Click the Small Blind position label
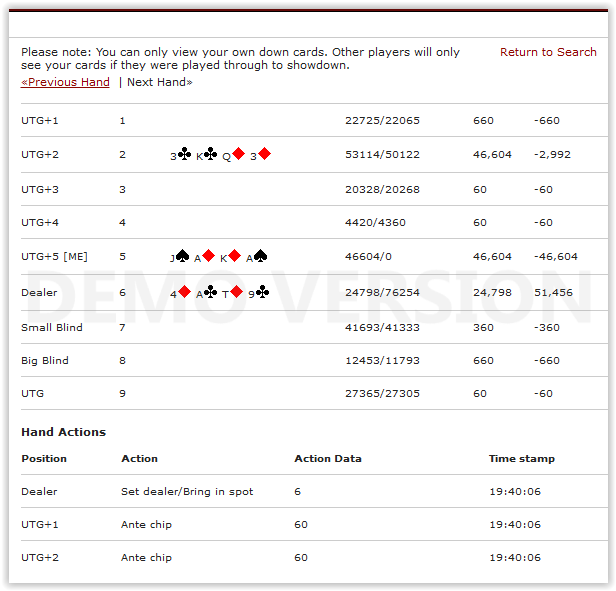The height and width of the screenshot is (591, 616). point(51,327)
